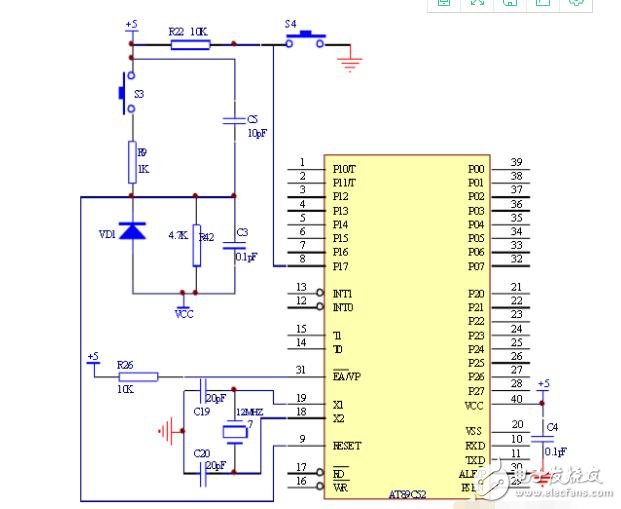
Task: Click the R42 4.7K resistor
Action: (196, 245)
